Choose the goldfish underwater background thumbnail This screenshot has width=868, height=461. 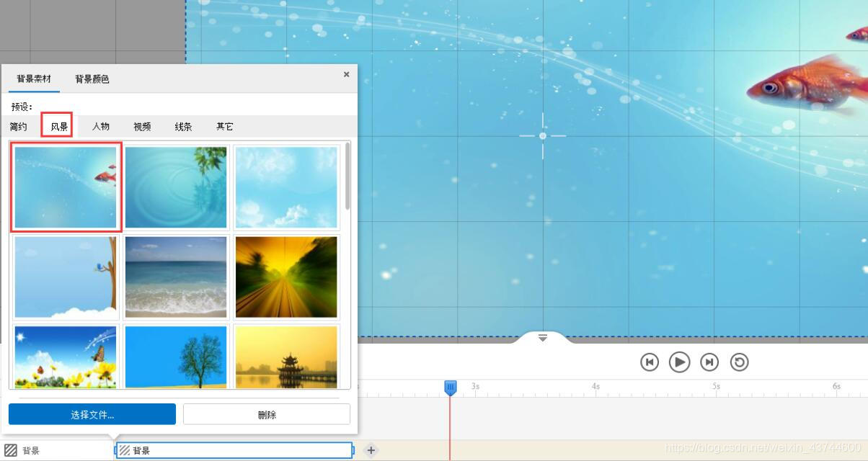(x=66, y=187)
